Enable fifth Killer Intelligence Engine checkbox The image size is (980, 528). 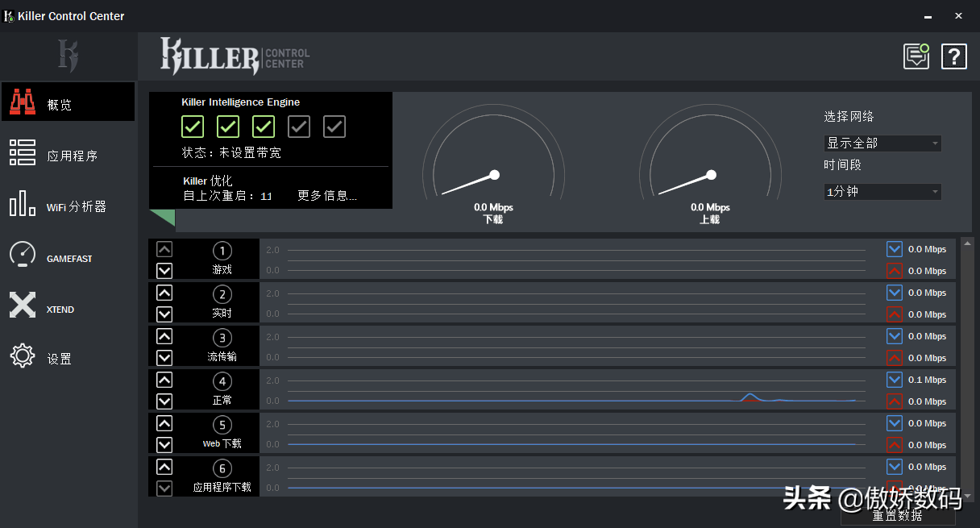(x=334, y=127)
